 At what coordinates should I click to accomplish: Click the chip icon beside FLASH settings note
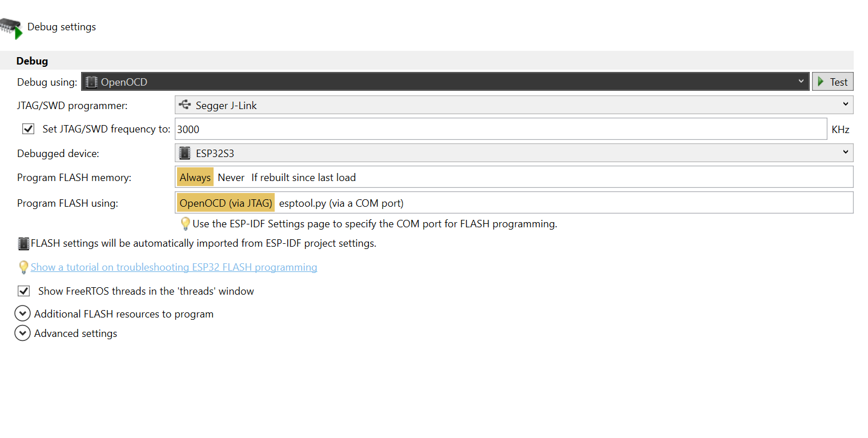[x=23, y=243]
